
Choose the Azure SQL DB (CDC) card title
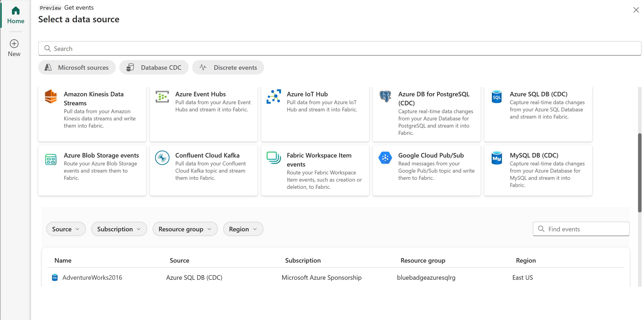(539, 94)
